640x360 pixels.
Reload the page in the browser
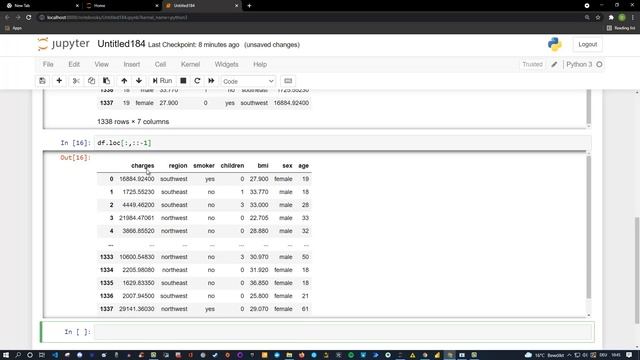coord(29,18)
